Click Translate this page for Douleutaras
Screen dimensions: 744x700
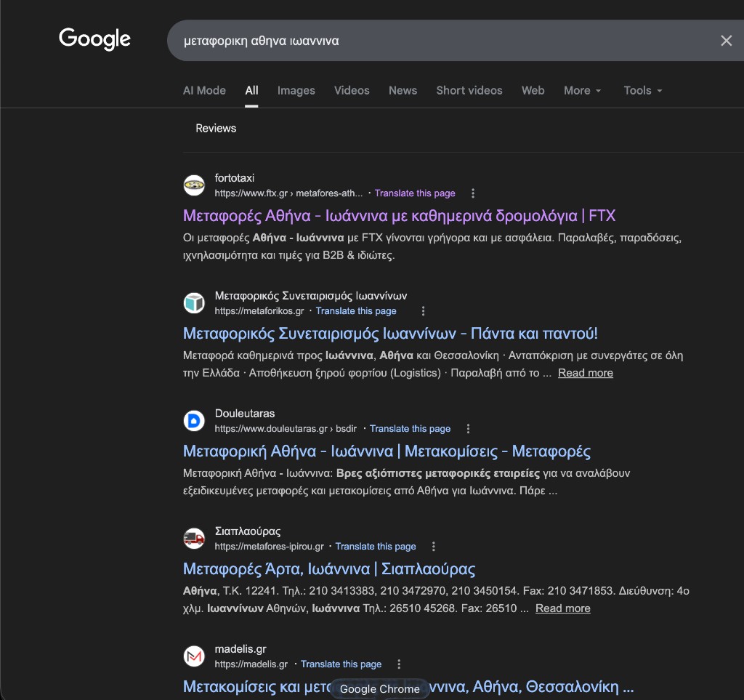coord(410,429)
